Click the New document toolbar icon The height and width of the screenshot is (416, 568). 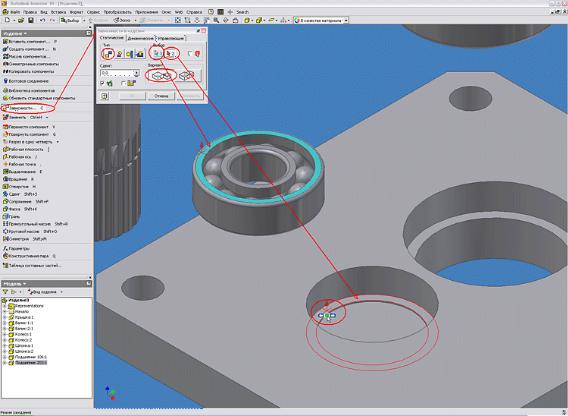(x=7, y=20)
